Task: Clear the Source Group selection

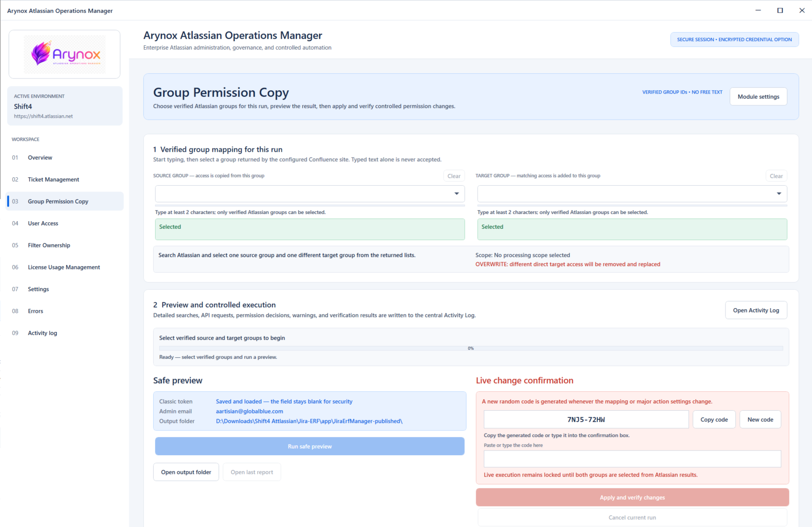Action: pos(454,176)
